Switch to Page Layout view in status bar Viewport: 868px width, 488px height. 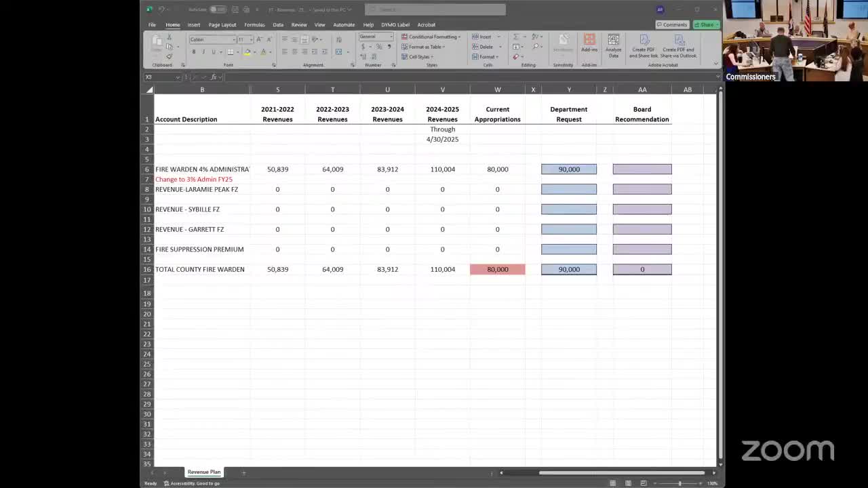(628, 483)
